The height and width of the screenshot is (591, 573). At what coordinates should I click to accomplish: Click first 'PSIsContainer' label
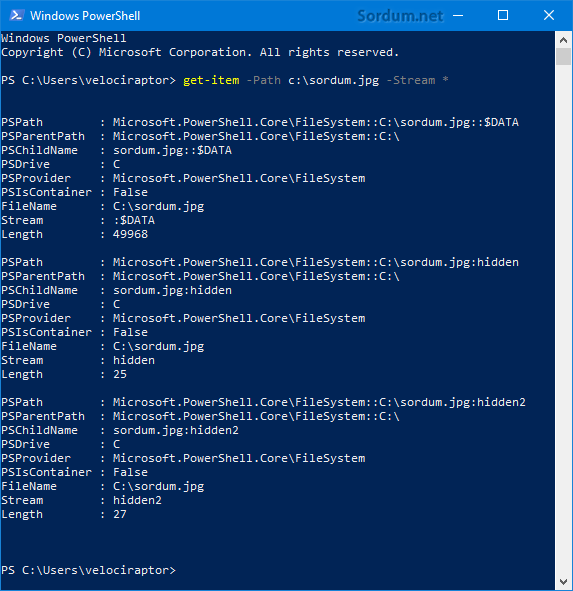(x=46, y=192)
